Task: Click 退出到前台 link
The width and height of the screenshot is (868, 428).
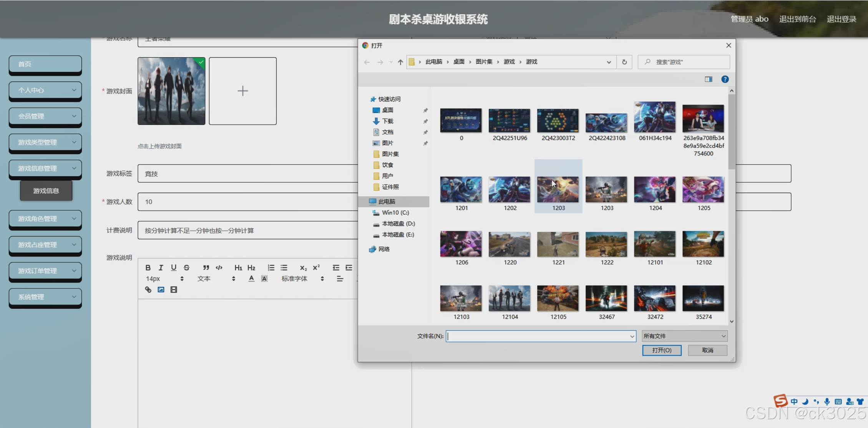Action: pos(797,19)
